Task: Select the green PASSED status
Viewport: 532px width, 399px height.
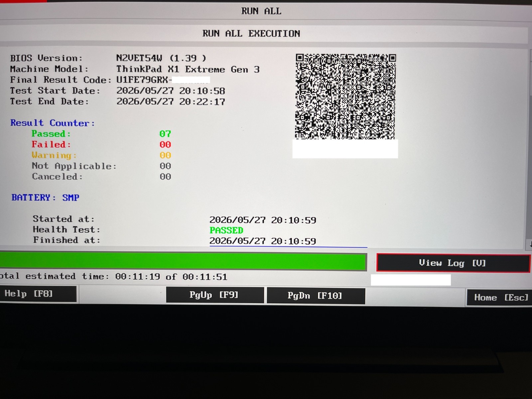Action: coord(226,230)
